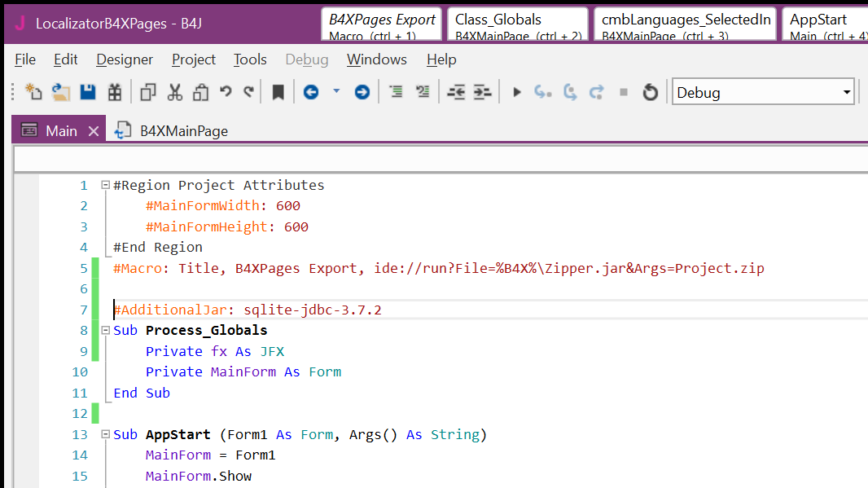Viewport: 868px width, 488px height.
Task: Save the project with floppy disk icon
Action: [88, 92]
